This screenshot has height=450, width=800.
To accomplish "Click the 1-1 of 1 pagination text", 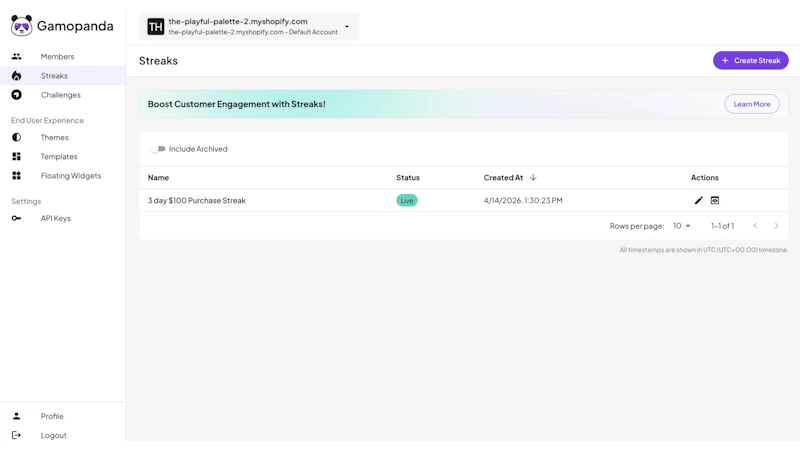I will click(x=722, y=226).
